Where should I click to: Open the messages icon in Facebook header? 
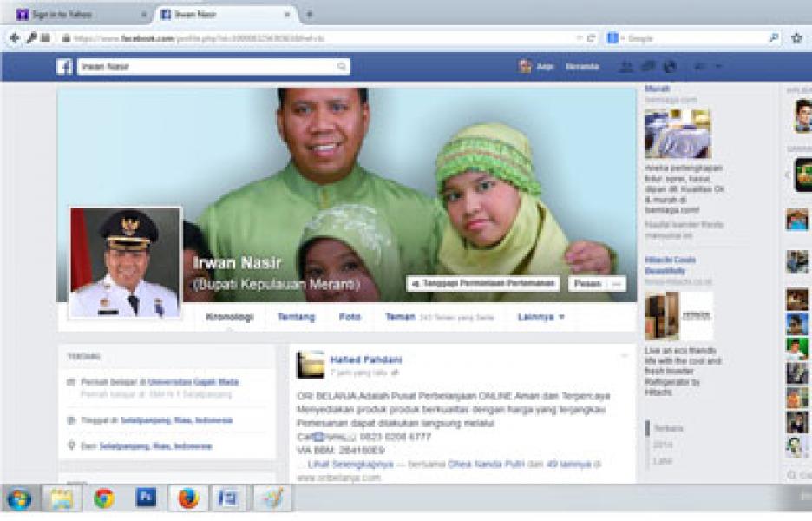pyautogui.click(x=648, y=66)
